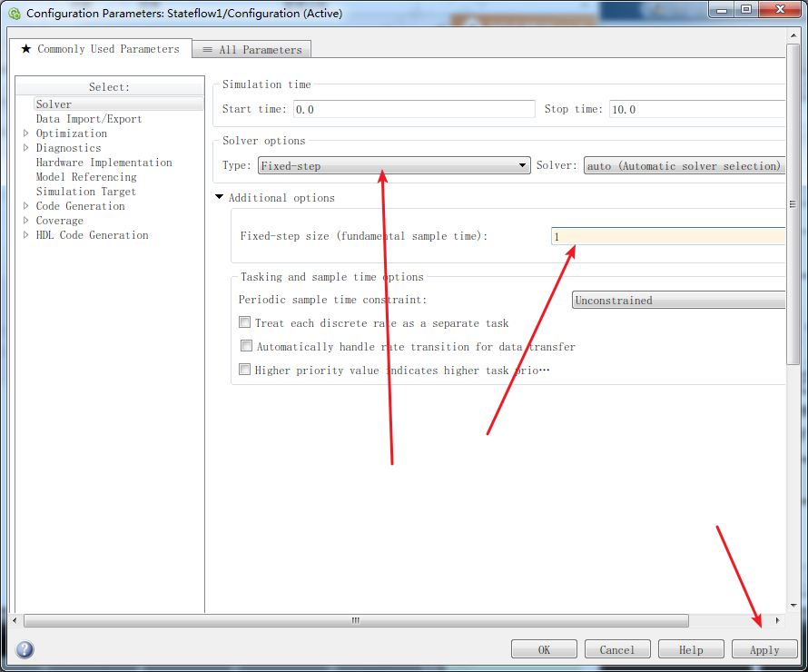Toggle Treat each discrete rate as separate task

tap(245, 322)
